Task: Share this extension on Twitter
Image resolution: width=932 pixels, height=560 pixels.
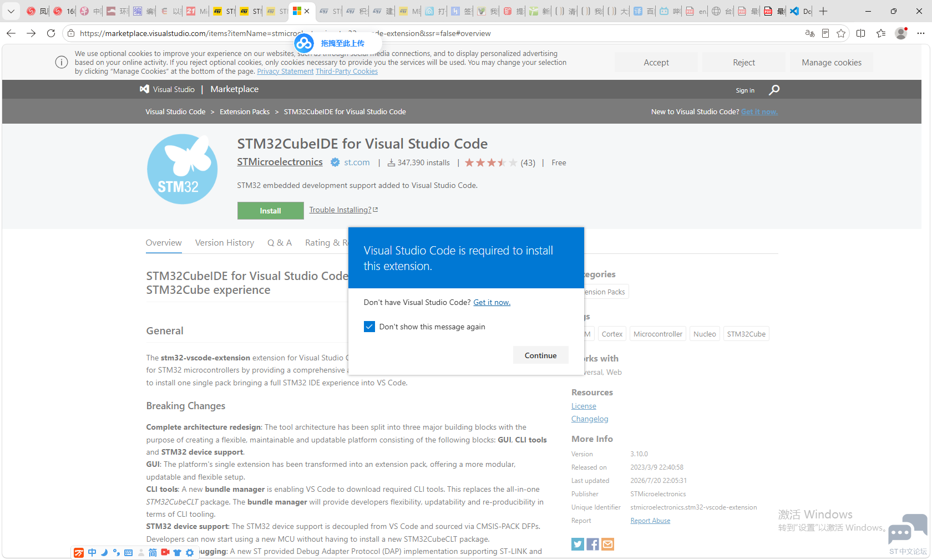Action: pos(578,544)
